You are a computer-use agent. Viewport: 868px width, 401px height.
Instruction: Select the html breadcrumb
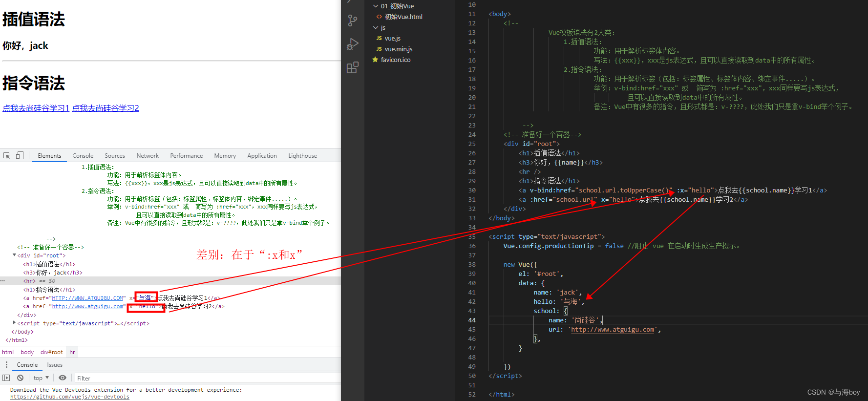8,352
